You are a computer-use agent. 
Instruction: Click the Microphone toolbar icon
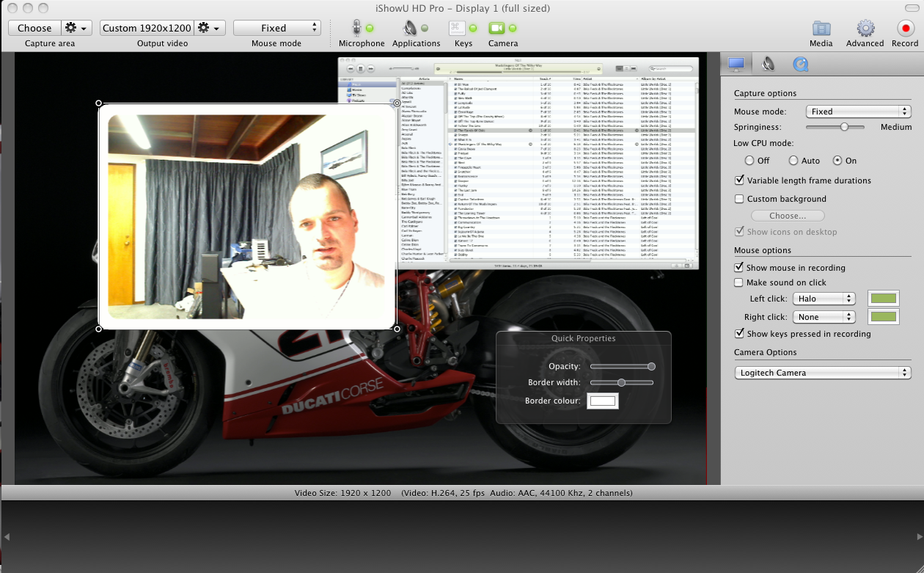356,28
